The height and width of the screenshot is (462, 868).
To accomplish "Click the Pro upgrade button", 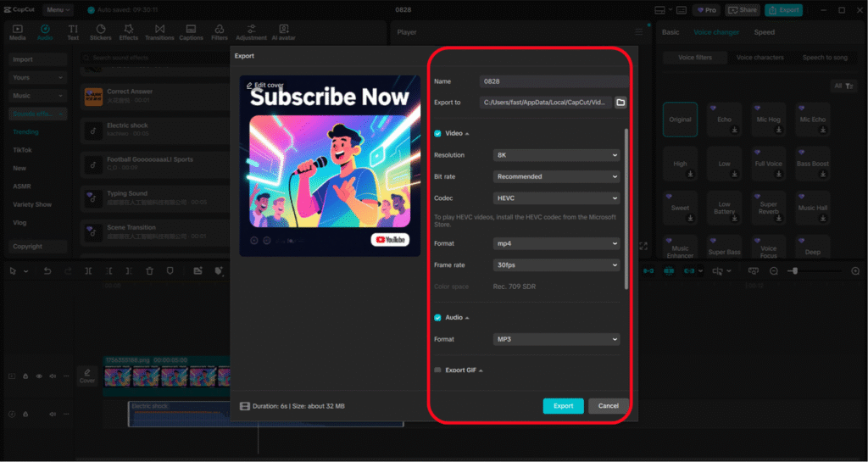I will coord(706,10).
